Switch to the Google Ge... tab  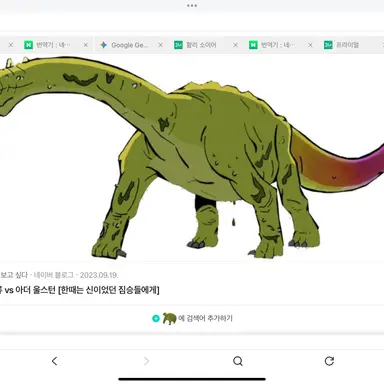pyautogui.click(x=130, y=45)
